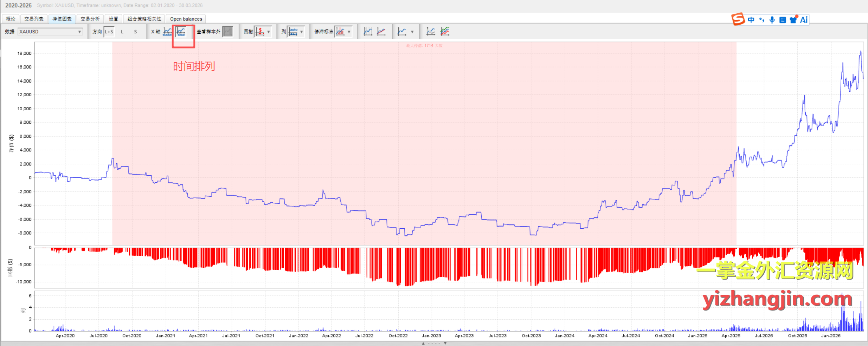Screen dimensions: 868x346
Task: Show short trades only with S
Action: click(x=135, y=32)
